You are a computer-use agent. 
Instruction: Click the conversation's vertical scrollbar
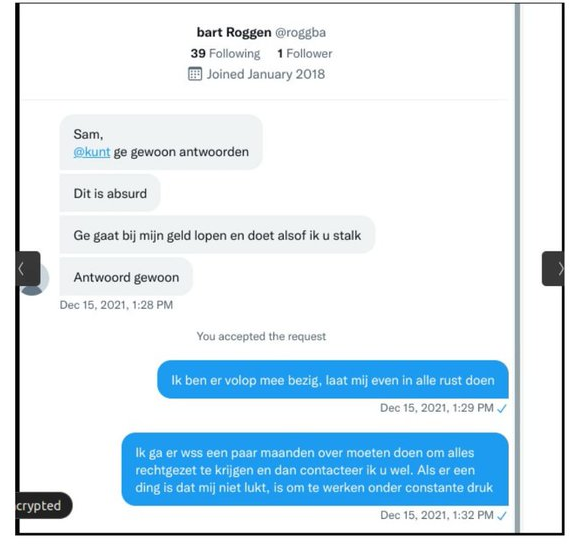click(517, 268)
